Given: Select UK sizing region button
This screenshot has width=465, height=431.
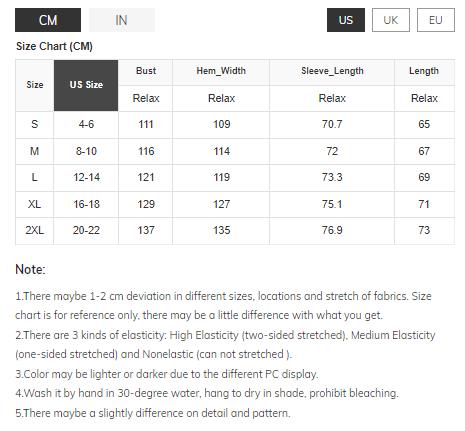Looking at the screenshot, I should (391, 20).
